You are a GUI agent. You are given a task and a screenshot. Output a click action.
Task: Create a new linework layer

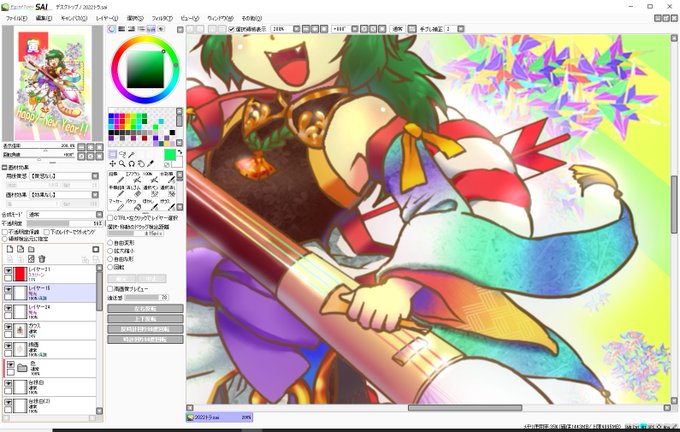tap(20, 249)
